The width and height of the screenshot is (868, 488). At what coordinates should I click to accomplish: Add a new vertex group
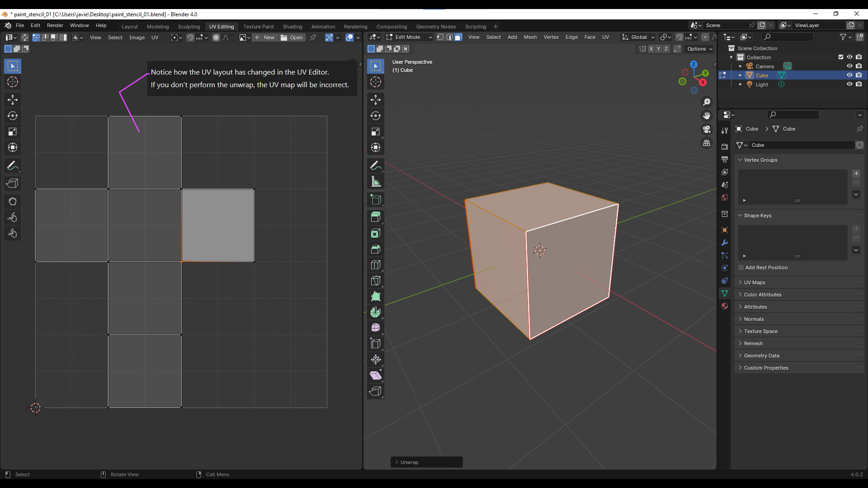tap(856, 174)
